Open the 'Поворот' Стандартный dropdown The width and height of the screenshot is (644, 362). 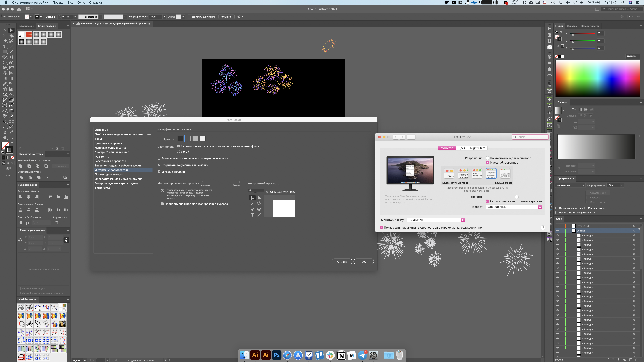514,207
